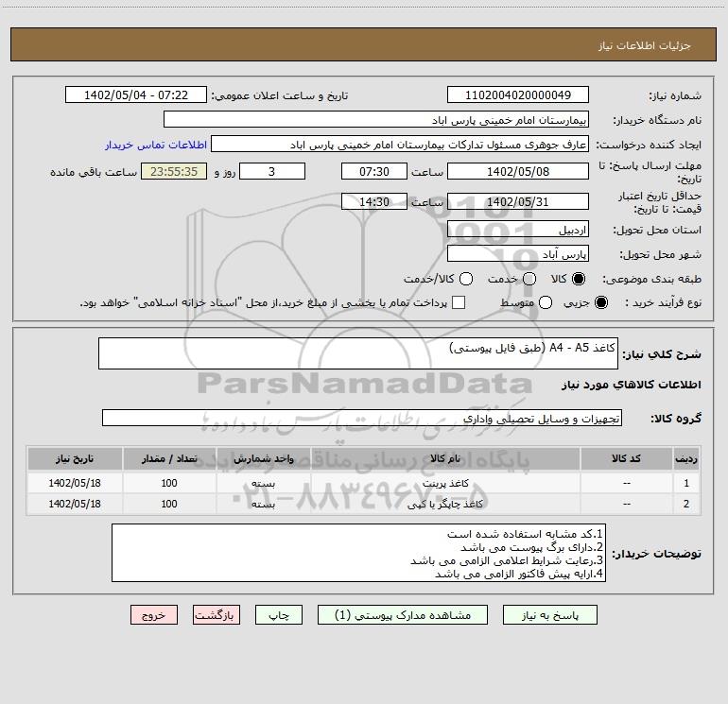728x704 pixels.
Task: Click the جزئیات اطلاعات نیاز header title
Action: tap(645, 45)
